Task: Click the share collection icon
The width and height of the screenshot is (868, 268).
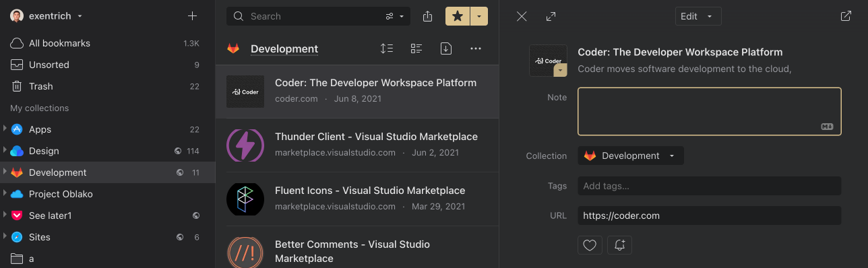Action: [x=427, y=16]
